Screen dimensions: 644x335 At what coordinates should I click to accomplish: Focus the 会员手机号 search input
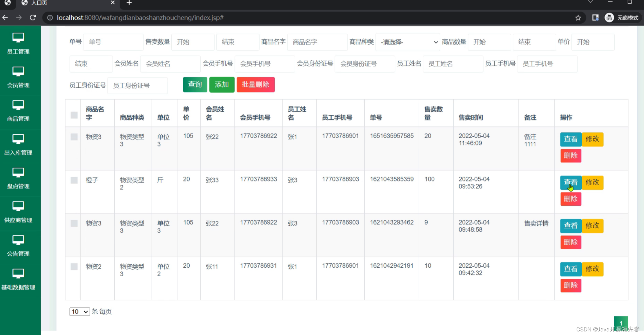point(265,64)
